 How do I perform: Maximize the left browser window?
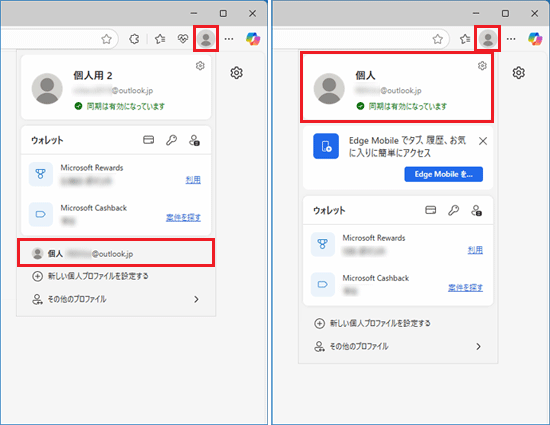click(x=223, y=13)
